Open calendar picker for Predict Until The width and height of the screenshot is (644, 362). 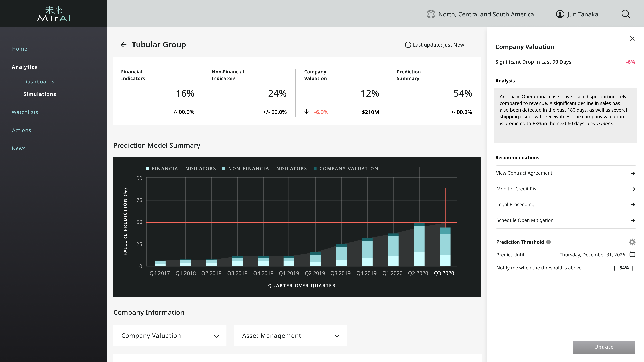[x=632, y=254]
